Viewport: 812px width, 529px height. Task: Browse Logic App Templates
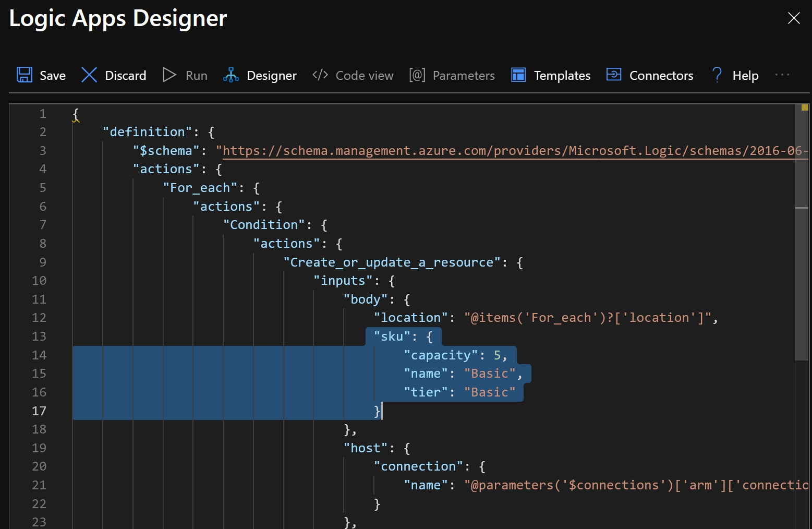[550, 75]
